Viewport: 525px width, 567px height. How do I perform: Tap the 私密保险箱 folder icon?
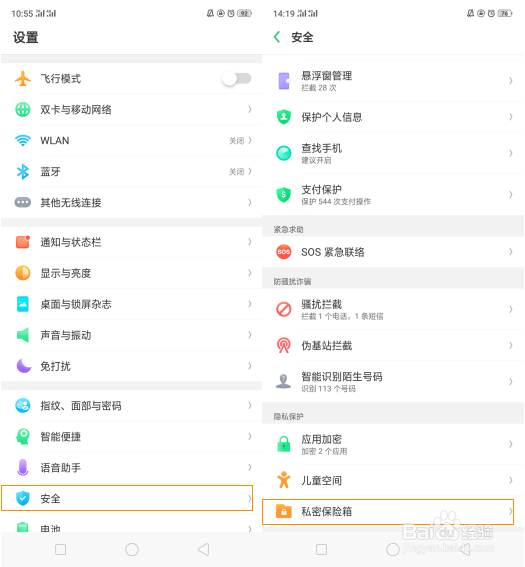[283, 511]
